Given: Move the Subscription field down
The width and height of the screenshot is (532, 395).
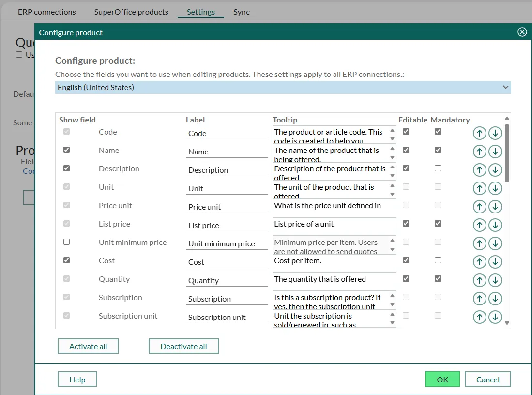Looking at the screenshot, I should pos(495,299).
